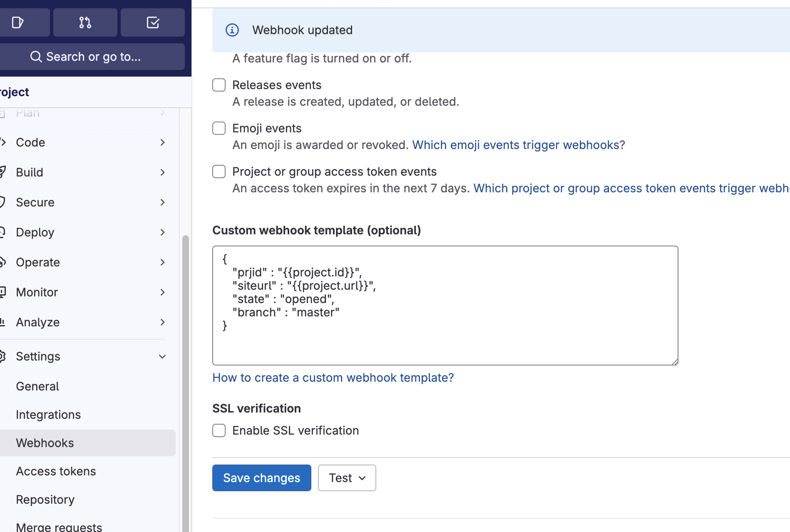Enable the Releases events checkbox
790x532 pixels.
point(219,85)
